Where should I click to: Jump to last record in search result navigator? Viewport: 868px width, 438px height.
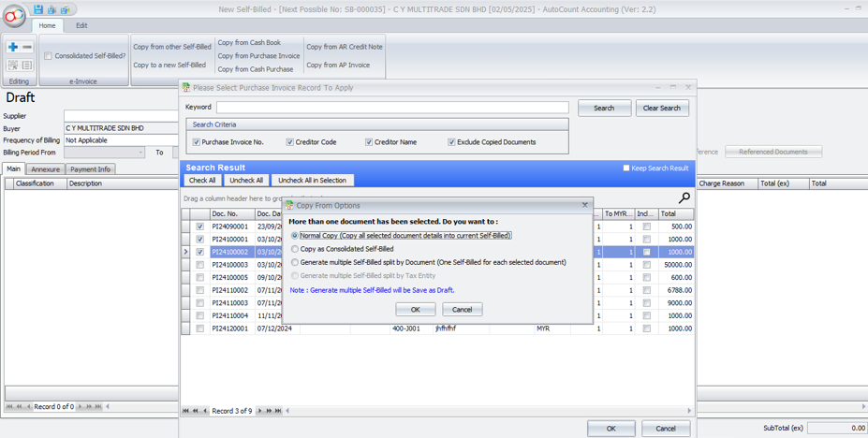pos(278,411)
